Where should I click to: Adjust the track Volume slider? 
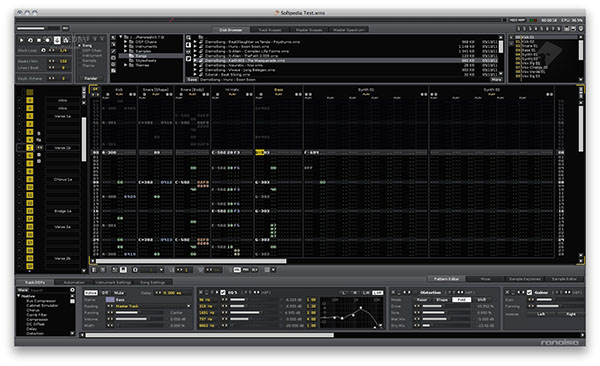140,319
